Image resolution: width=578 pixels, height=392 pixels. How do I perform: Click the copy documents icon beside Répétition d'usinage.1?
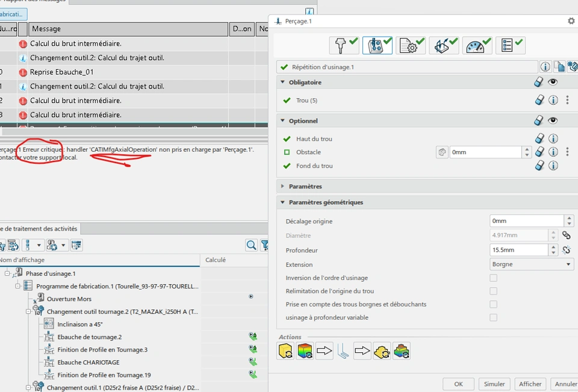pyautogui.click(x=559, y=67)
